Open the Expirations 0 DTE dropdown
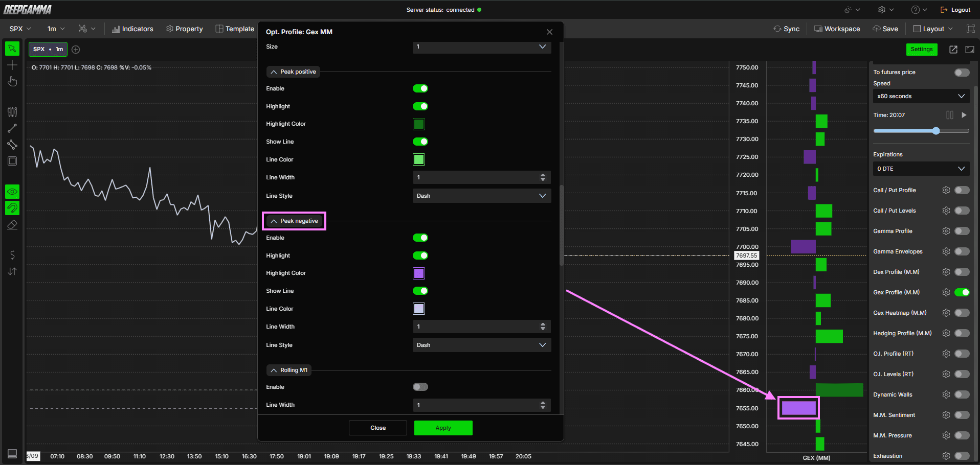Viewport: 980px width, 465px height. (921, 169)
